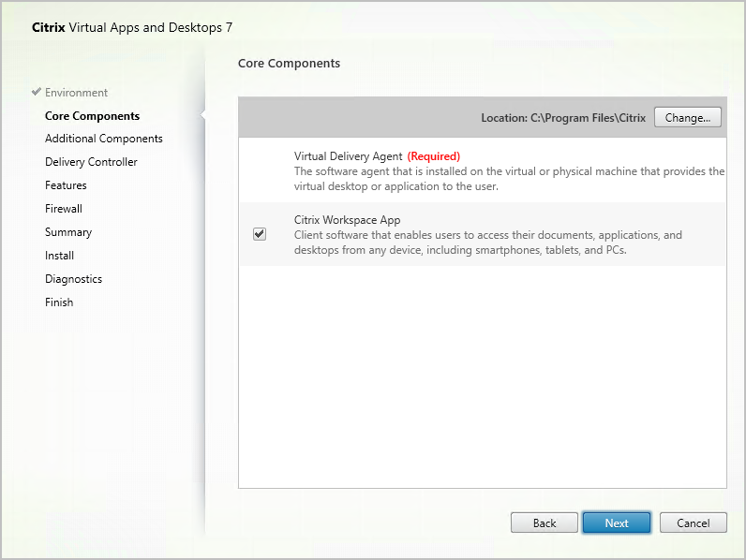Open the Diagnostics step

tap(73, 279)
